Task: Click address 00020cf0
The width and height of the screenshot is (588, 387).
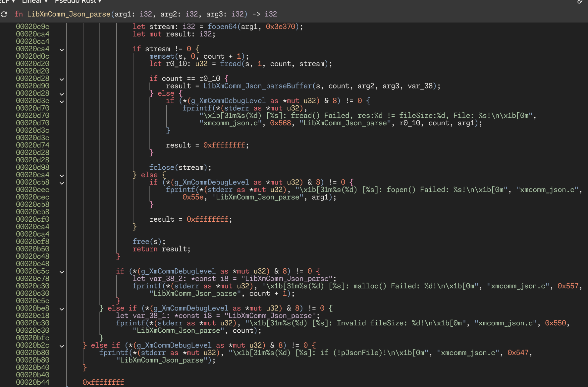Action: (32, 219)
